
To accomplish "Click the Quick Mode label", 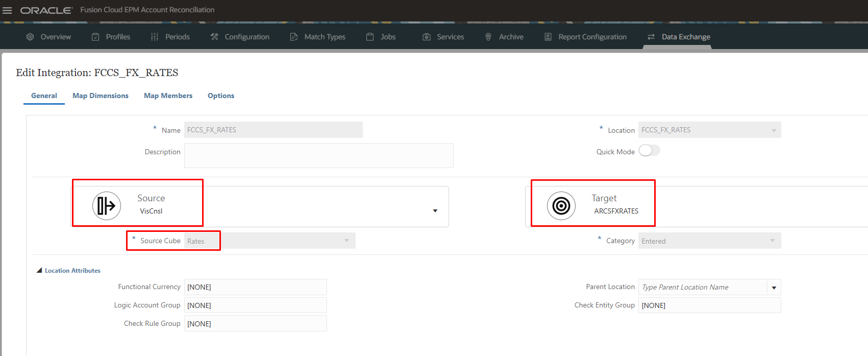I will pyautogui.click(x=615, y=152).
